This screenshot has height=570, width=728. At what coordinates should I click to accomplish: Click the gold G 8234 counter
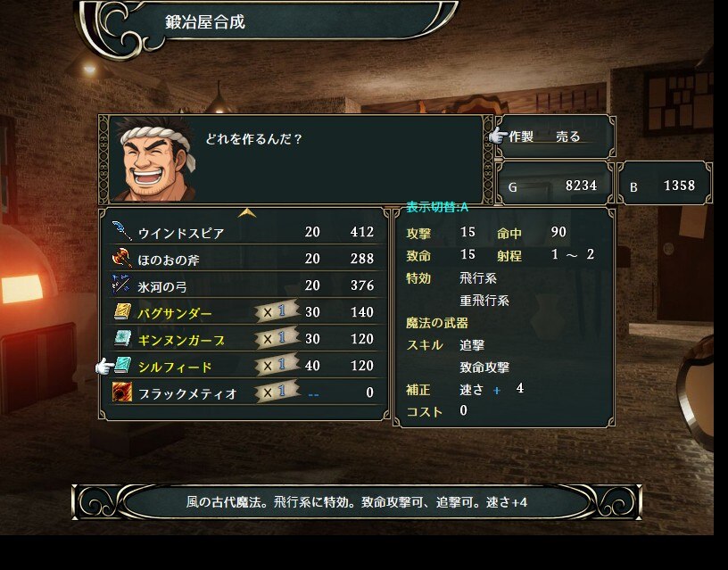click(554, 186)
